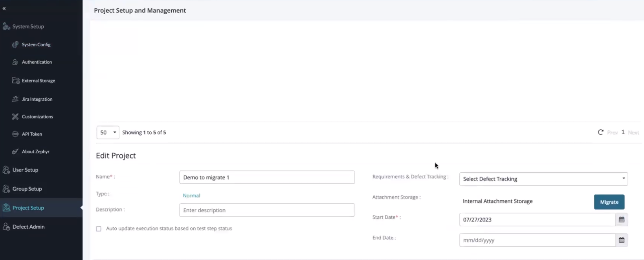Open Group Setup from sidebar
This screenshot has width=644, height=260.
[x=27, y=189]
